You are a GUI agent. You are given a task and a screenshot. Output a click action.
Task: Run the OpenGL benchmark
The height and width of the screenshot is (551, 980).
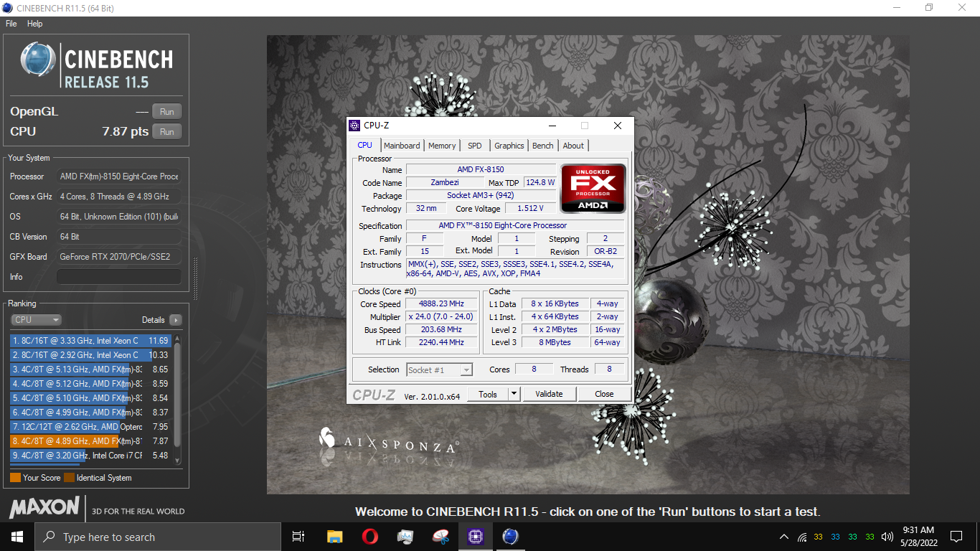pyautogui.click(x=166, y=111)
